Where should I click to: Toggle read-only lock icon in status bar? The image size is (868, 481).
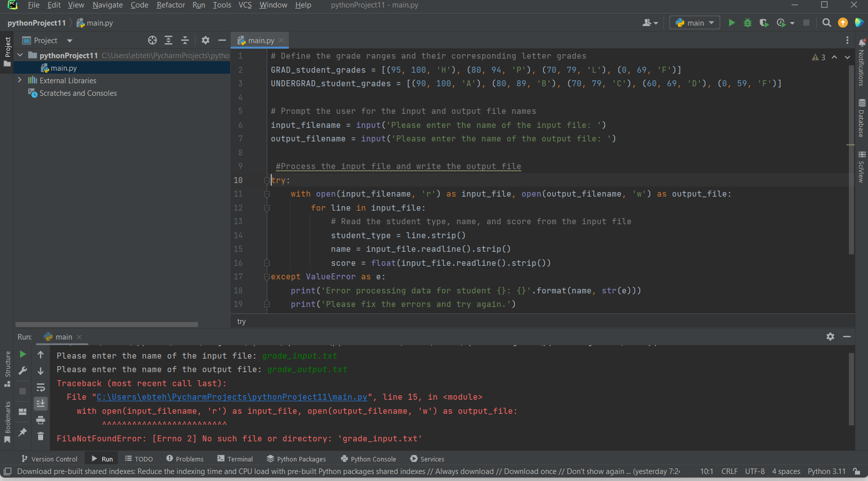857,471
